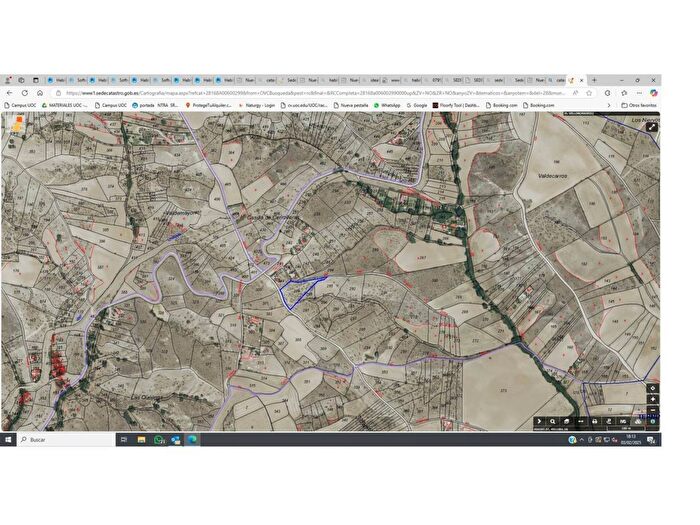Screen dimensions: 700x525
Task: Switch to the idea tab
Action: tap(371, 80)
